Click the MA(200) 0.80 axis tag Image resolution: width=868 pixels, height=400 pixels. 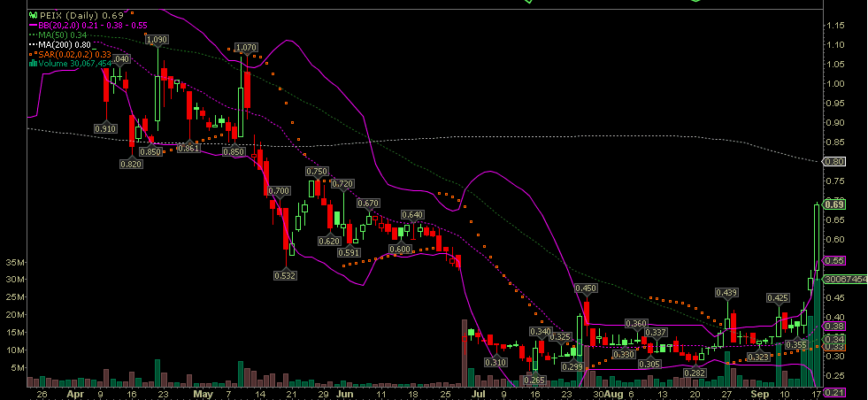(x=833, y=162)
